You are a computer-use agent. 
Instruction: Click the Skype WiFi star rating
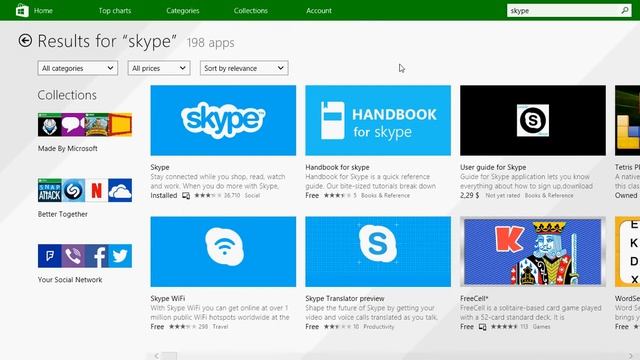[182, 327]
